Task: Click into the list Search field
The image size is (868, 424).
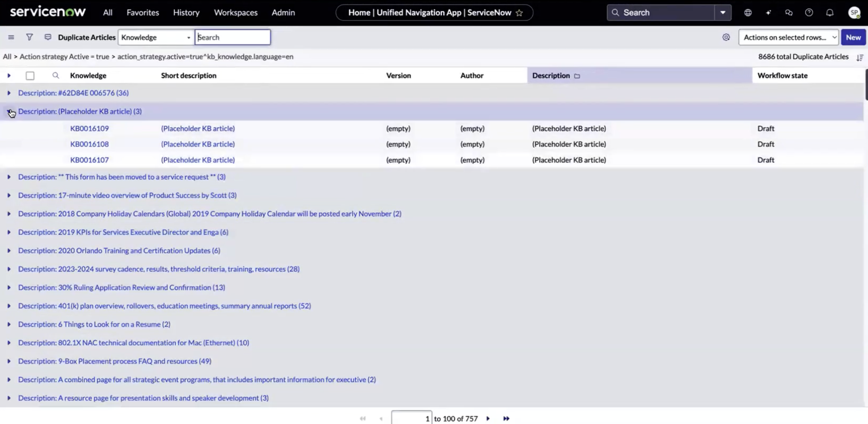Action: pyautogui.click(x=233, y=37)
